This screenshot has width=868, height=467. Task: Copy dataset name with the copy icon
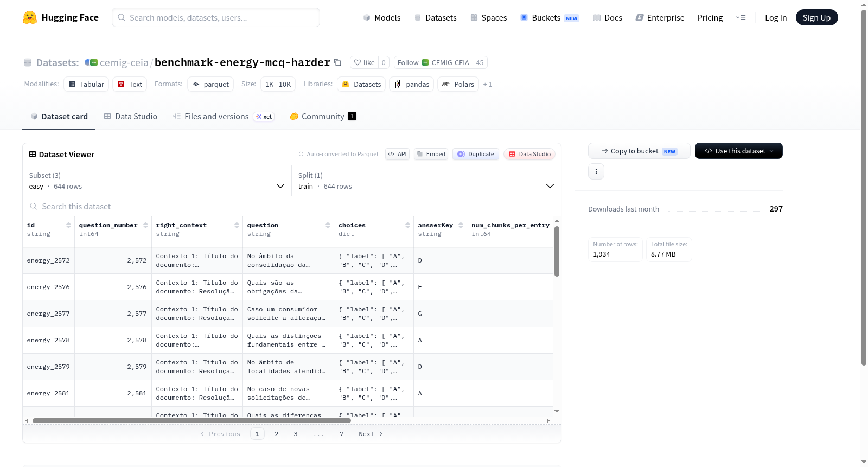pos(337,62)
